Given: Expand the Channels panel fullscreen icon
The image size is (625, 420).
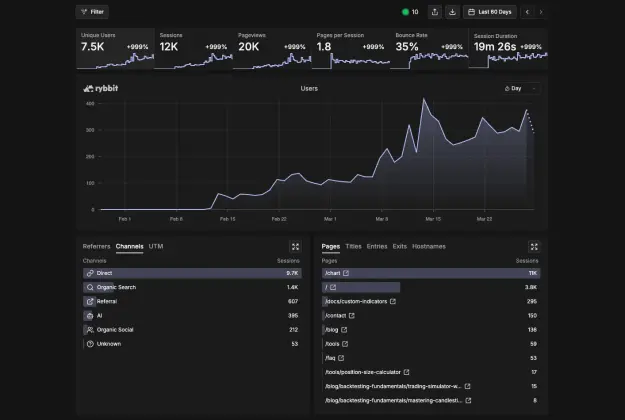Looking at the screenshot, I should click(295, 247).
